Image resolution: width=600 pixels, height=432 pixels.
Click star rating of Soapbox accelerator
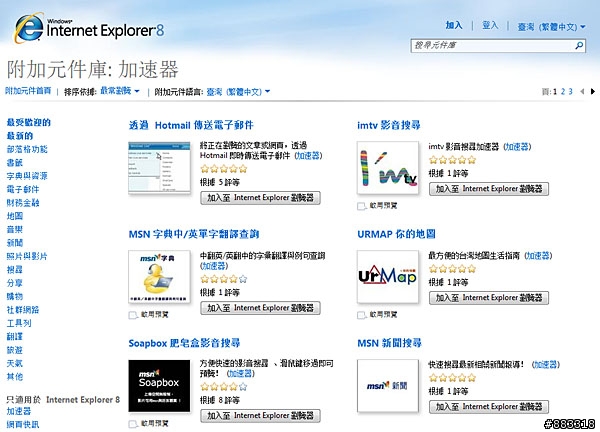coord(224,386)
